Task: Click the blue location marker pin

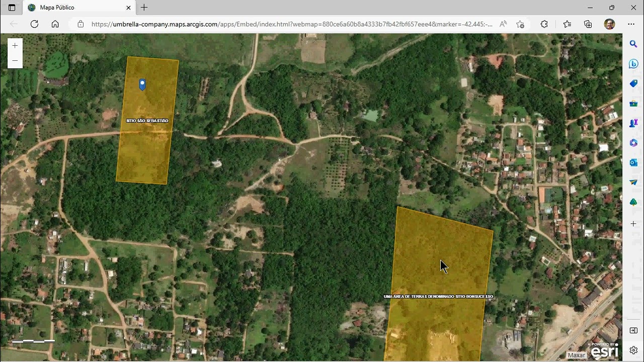Action: [x=142, y=84]
